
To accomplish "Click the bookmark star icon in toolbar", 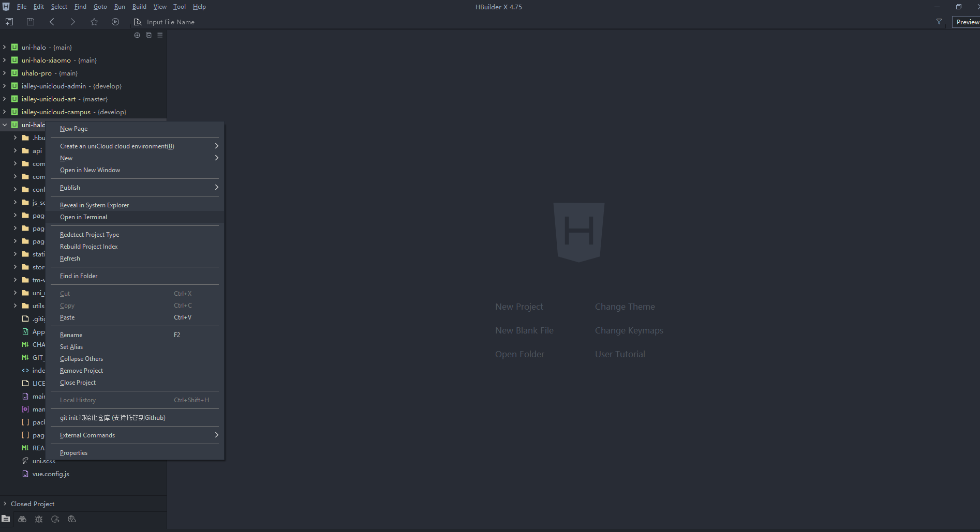I will [94, 22].
